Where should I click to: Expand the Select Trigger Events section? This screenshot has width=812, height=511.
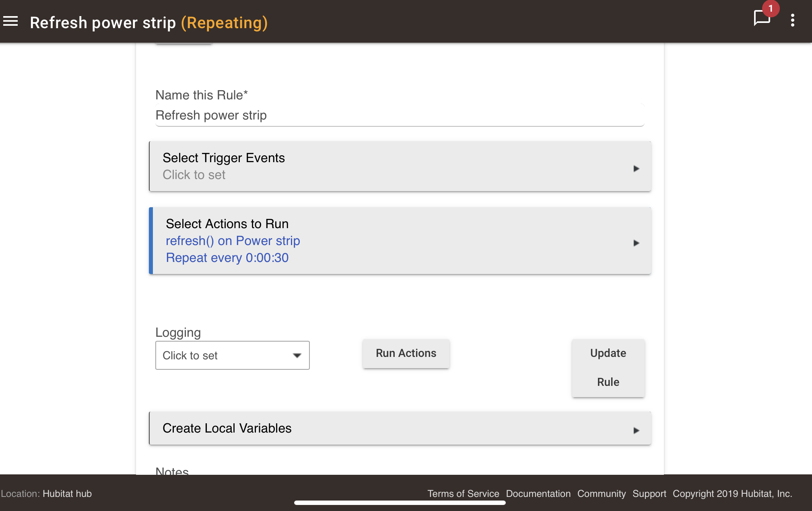400,166
